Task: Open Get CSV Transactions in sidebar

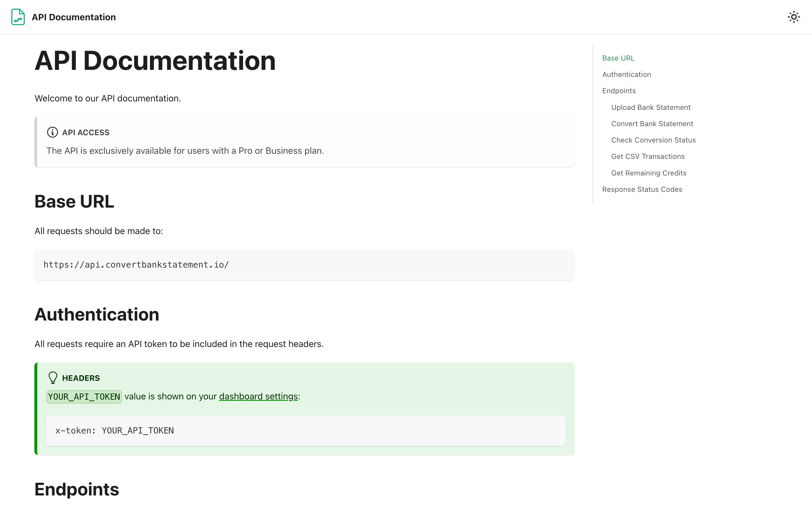Action: 648,156
